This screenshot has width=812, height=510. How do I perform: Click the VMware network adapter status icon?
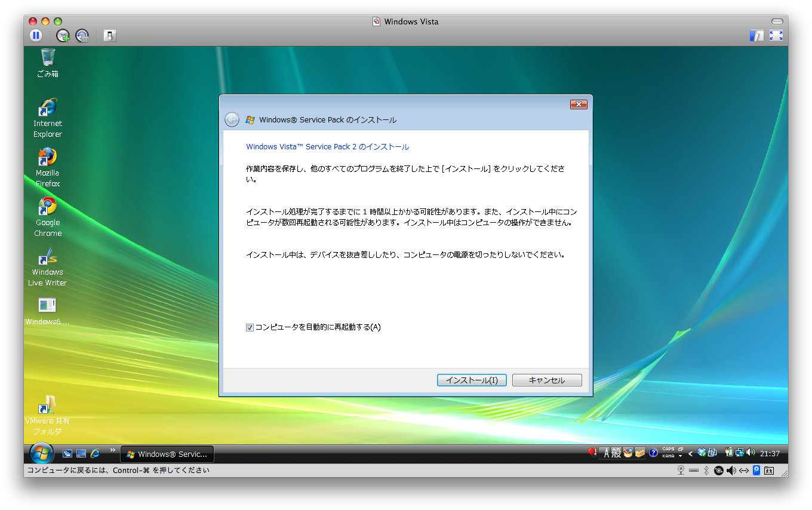click(744, 471)
